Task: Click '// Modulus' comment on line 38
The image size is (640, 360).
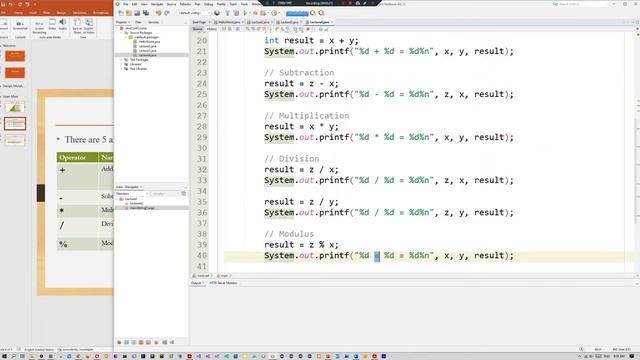Action: pos(289,234)
